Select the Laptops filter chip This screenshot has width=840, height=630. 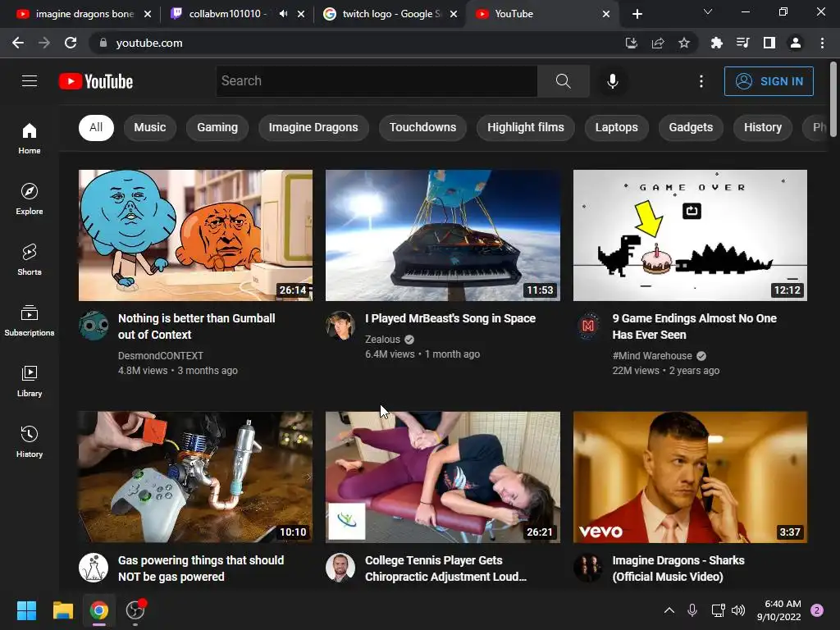617,127
